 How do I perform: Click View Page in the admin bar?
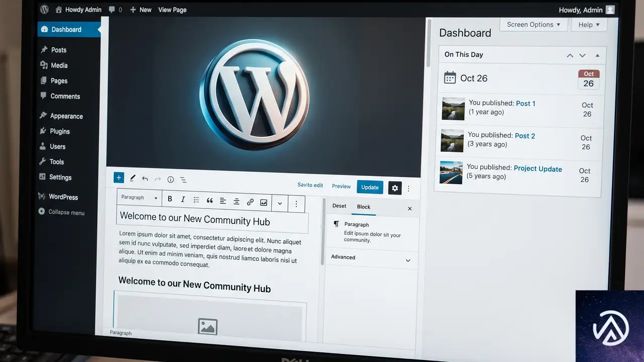pos(173,10)
